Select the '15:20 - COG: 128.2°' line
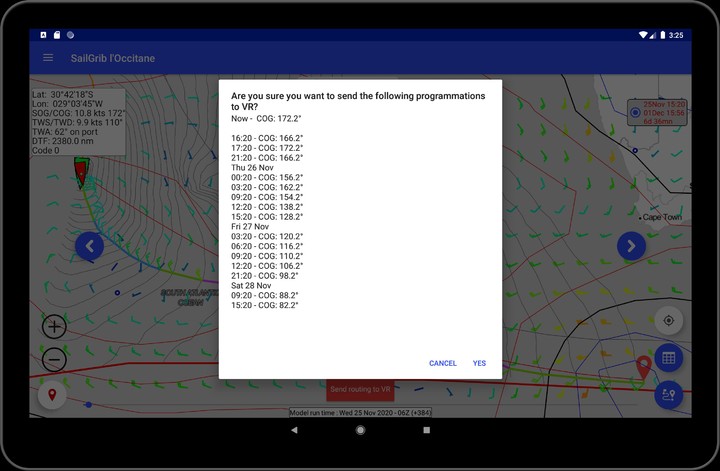 [267, 217]
